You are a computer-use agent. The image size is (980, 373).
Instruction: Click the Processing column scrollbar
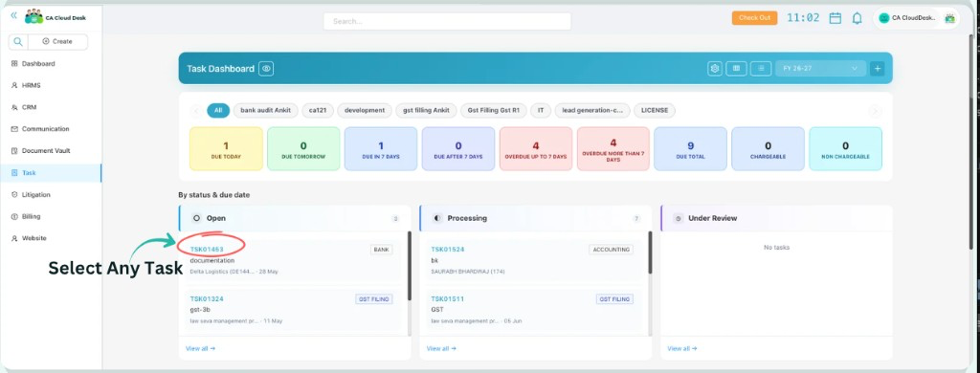[x=650, y=252]
